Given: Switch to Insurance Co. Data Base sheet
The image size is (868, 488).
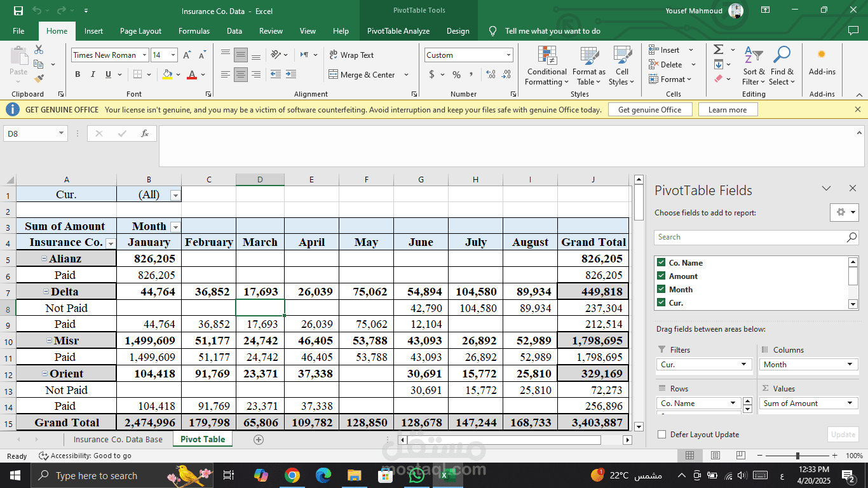Looking at the screenshot, I should (118, 439).
